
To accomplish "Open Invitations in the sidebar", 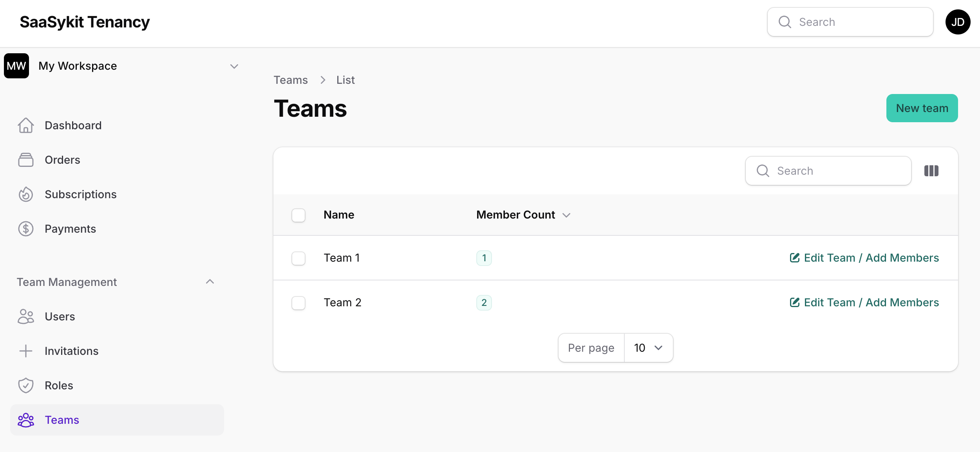I will point(71,351).
